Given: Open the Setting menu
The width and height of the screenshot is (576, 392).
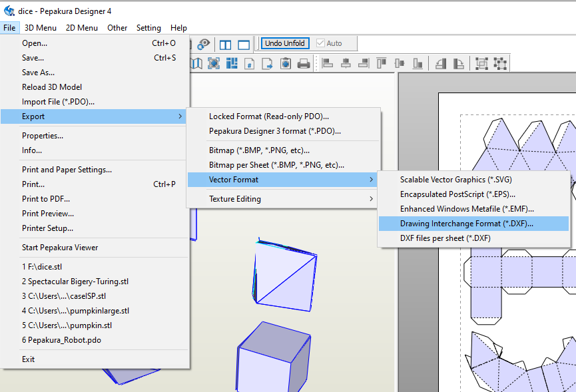Looking at the screenshot, I should 148,28.
